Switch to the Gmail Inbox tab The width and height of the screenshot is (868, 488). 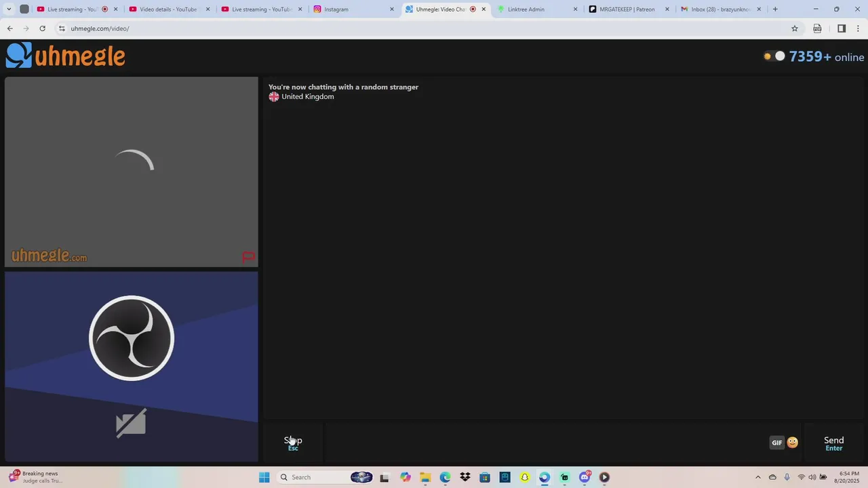point(719,9)
